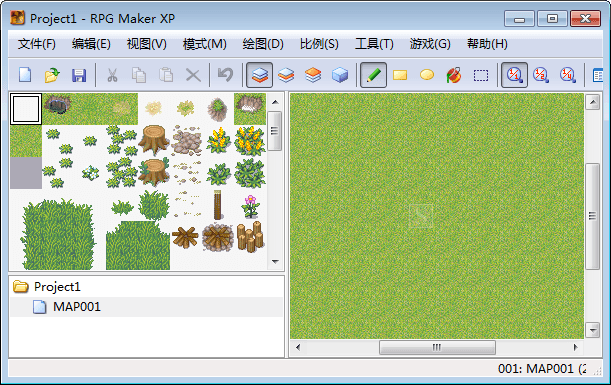Click the tileset scroll down arrow
Screen dimensions: 611x385
[275, 261]
